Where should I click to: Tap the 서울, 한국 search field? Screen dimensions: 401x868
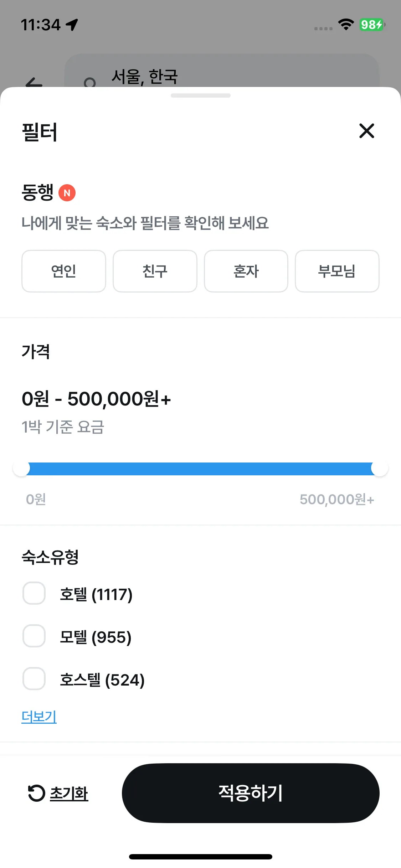pos(221,76)
